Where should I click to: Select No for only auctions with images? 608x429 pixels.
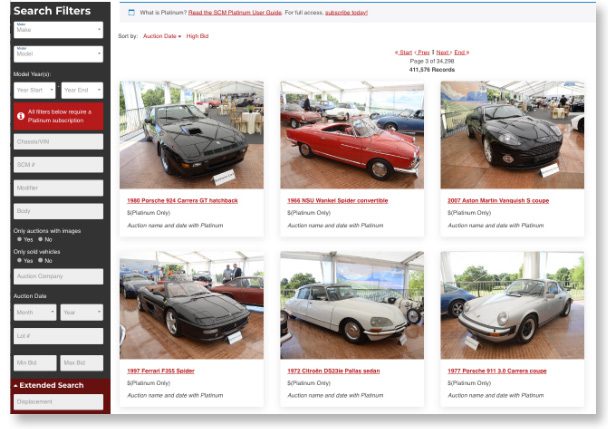(39, 240)
